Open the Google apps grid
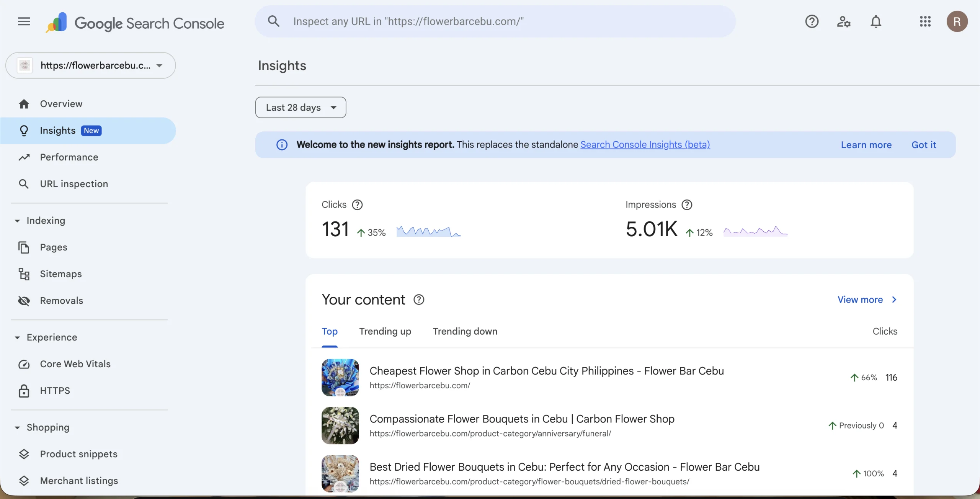980x499 pixels. [925, 21]
